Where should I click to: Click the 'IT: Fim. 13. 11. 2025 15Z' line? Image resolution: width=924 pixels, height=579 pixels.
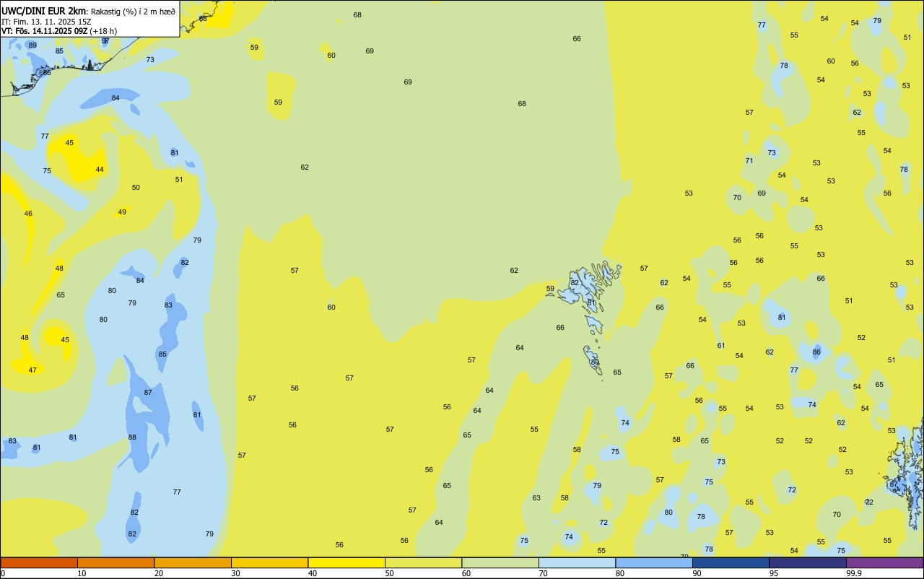(x=46, y=21)
